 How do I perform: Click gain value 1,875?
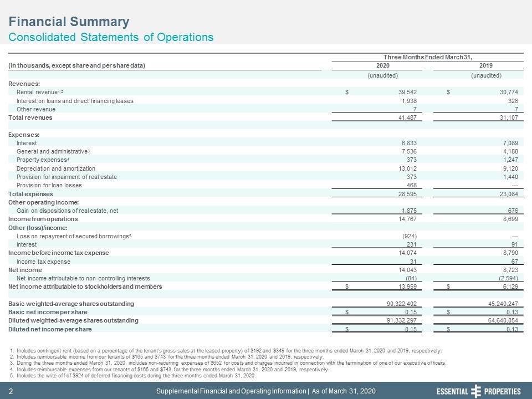pos(409,211)
